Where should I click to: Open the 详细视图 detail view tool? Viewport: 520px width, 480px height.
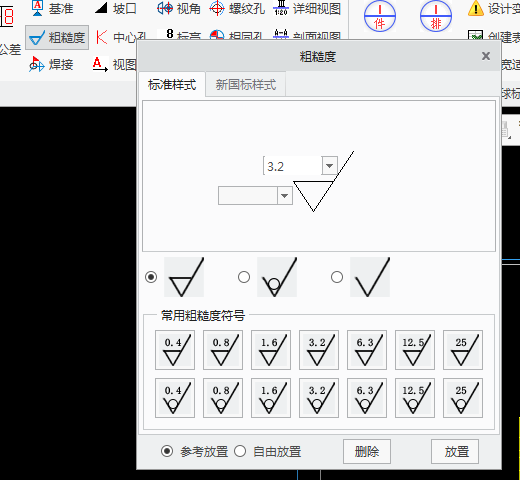(x=307, y=8)
